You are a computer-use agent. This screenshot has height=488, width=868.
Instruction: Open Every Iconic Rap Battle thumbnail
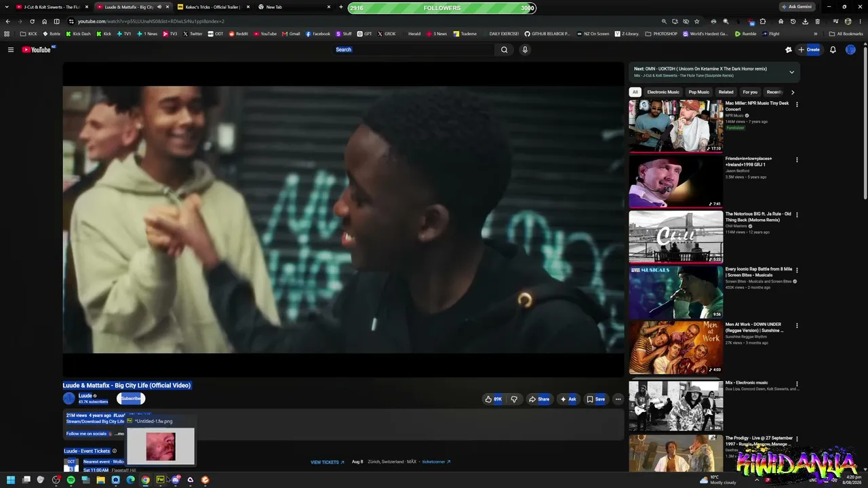pos(675,292)
